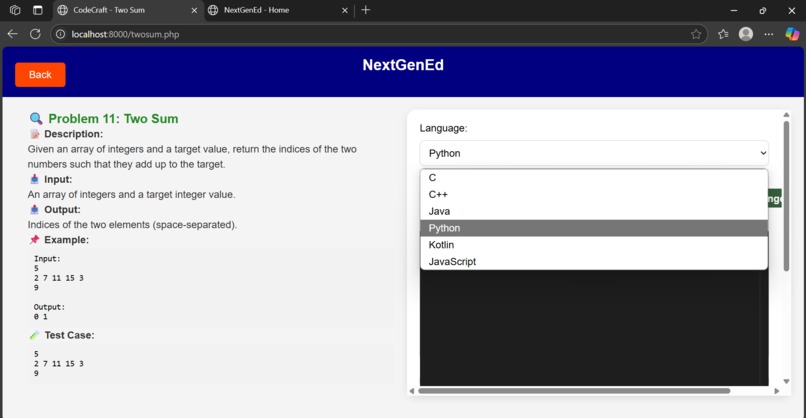
Task: Click the address bar showing localhost:8000/twosum.php
Action: [x=379, y=34]
